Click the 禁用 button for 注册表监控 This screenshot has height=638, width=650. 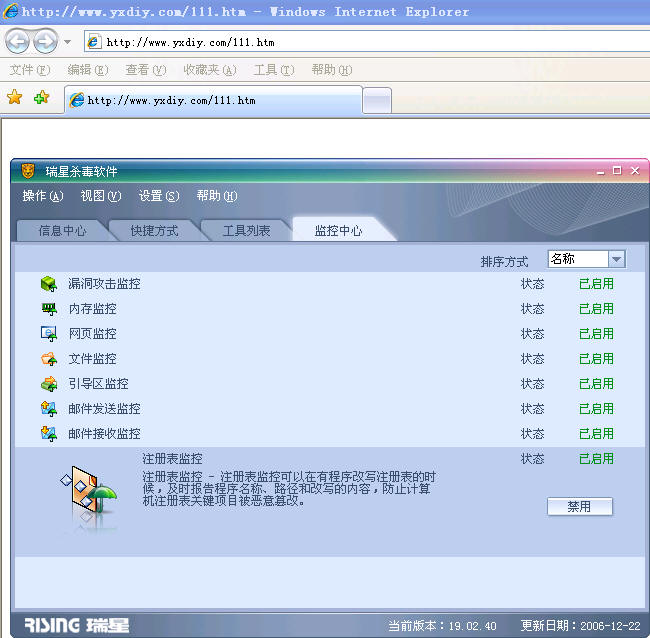click(580, 507)
